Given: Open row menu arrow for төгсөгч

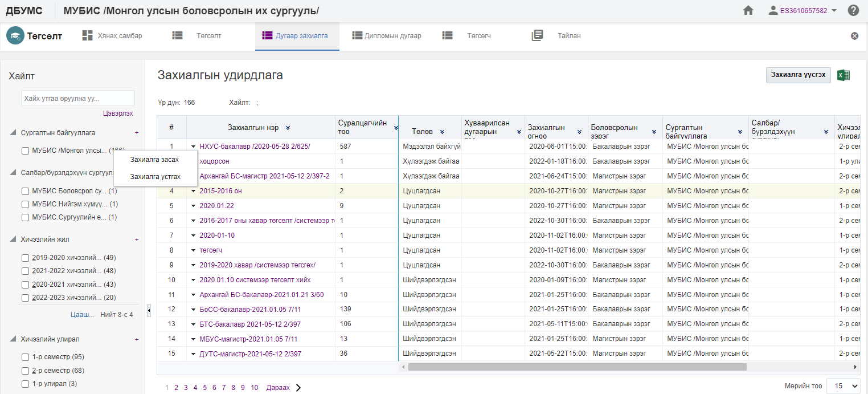Looking at the screenshot, I should coord(194,250).
